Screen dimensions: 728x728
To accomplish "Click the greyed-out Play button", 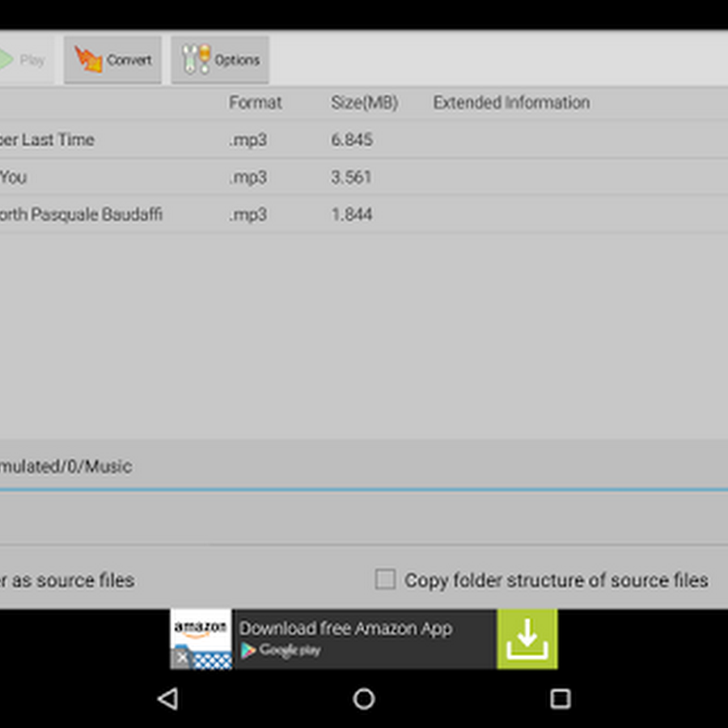I will (x=26, y=60).
